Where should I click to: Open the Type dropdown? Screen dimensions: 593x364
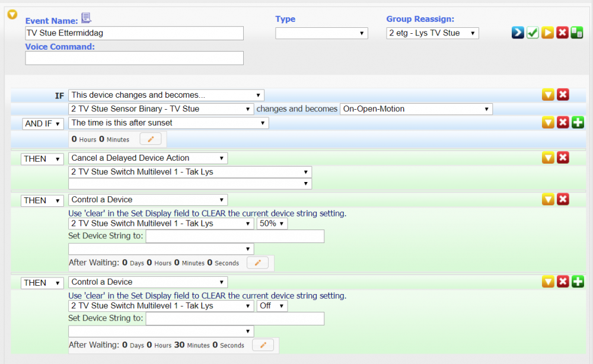tap(321, 34)
